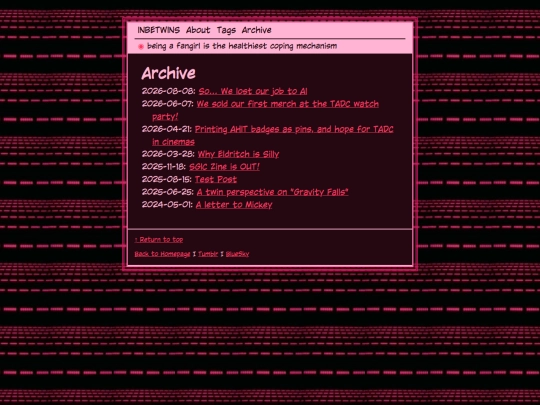Open 'SGIC Zine is OUT!' post
This screenshot has height=405, width=540.
[x=224, y=167]
